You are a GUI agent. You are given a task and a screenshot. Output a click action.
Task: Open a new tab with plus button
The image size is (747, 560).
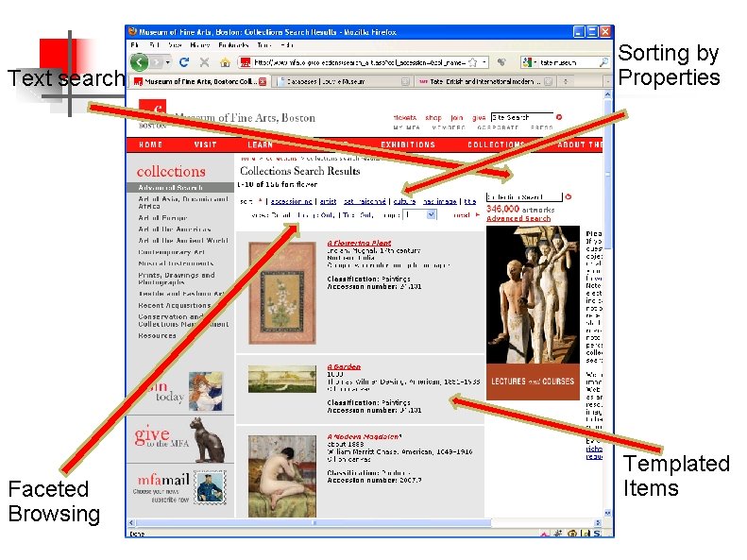point(566,81)
